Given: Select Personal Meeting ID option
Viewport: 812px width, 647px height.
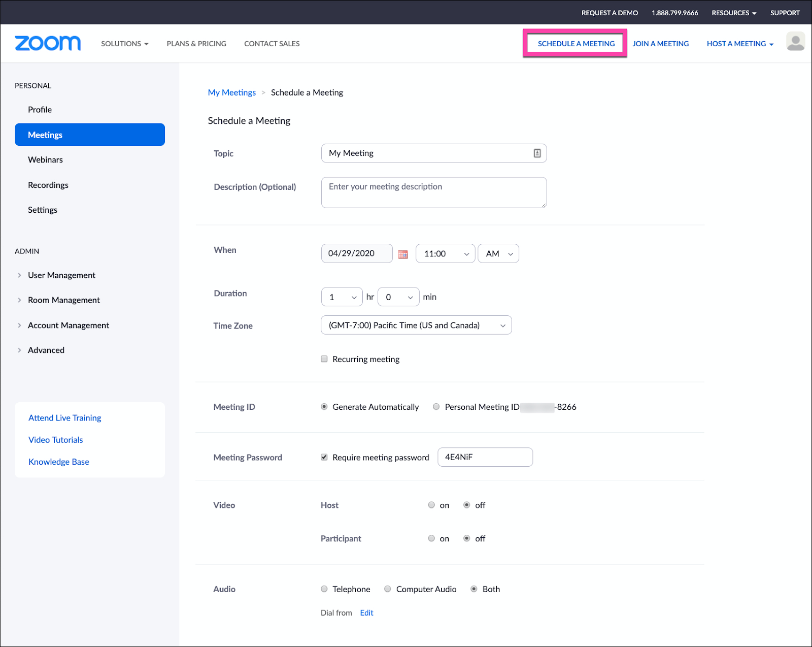Looking at the screenshot, I should 436,407.
